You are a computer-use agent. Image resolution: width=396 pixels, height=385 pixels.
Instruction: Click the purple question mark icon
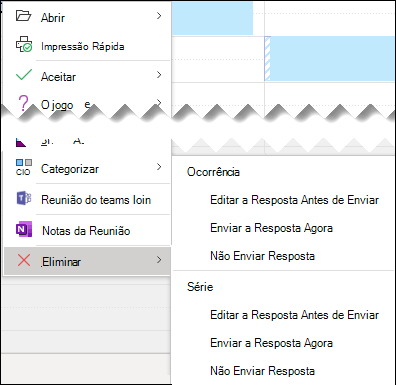pos(23,103)
